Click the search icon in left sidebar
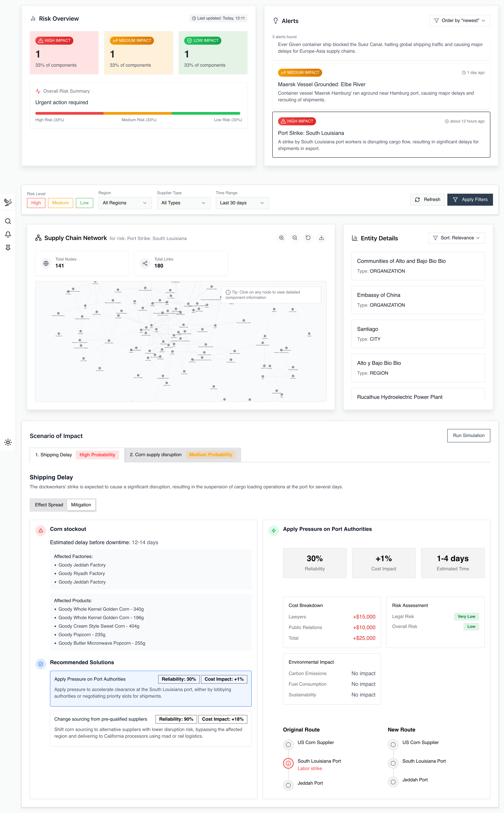The width and height of the screenshot is (504, 813). (8, 221)
